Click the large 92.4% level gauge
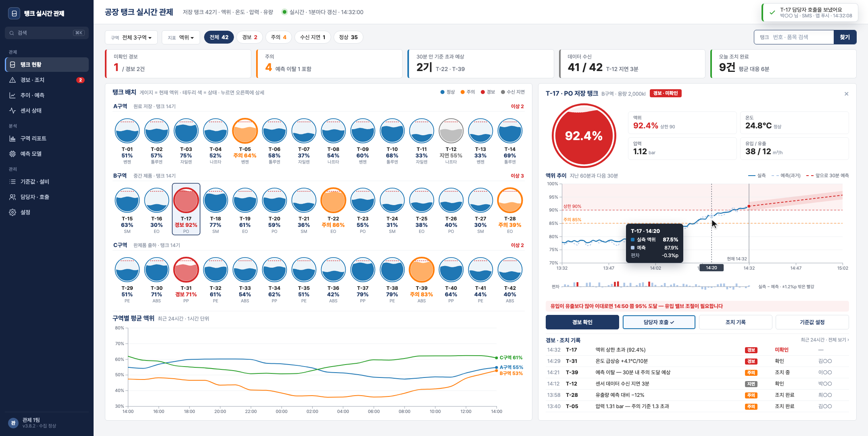This screenshot has width=868, height=436. [x=584, y=136]
